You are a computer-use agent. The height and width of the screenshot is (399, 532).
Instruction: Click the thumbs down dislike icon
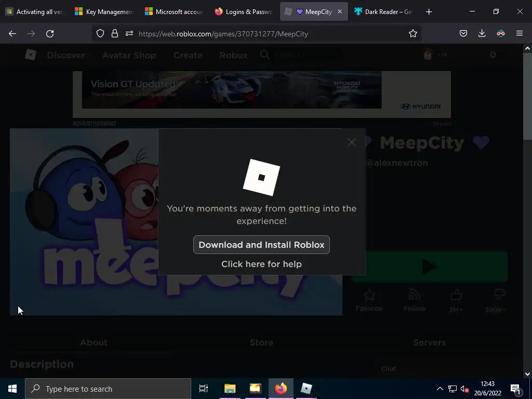click(499, 295)
